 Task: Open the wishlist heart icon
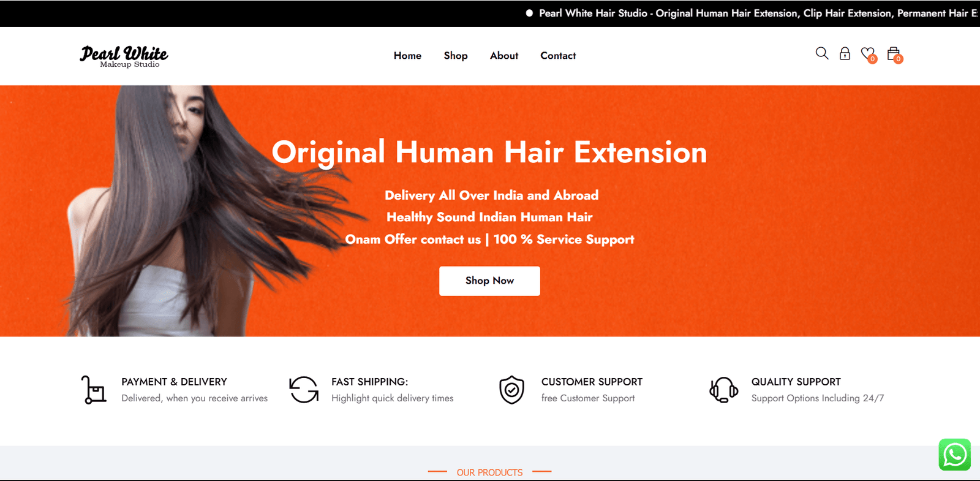[x=867, y=54]
